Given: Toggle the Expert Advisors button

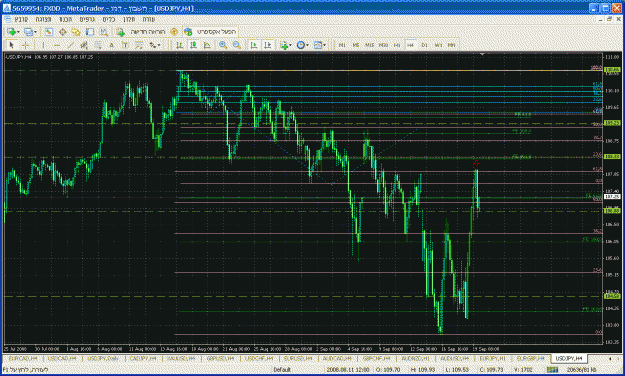Looking at the screenshot, I should (212, 32).
